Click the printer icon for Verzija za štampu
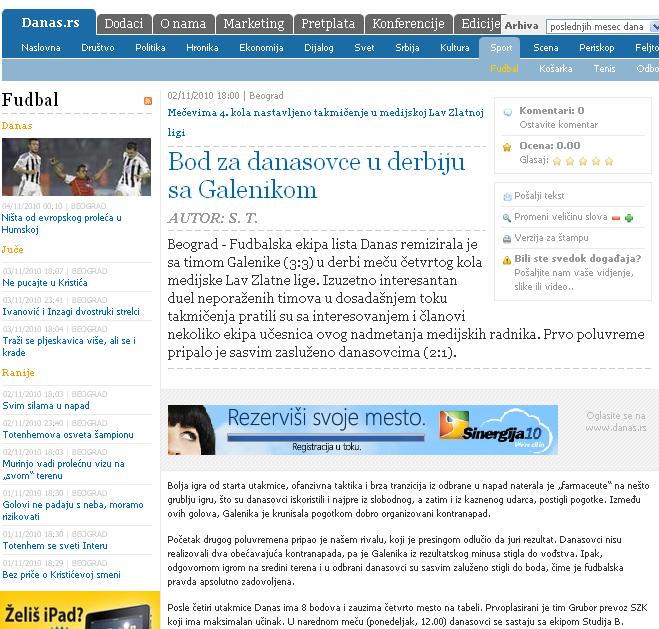The image size is (659, 629). pos(507,239)
